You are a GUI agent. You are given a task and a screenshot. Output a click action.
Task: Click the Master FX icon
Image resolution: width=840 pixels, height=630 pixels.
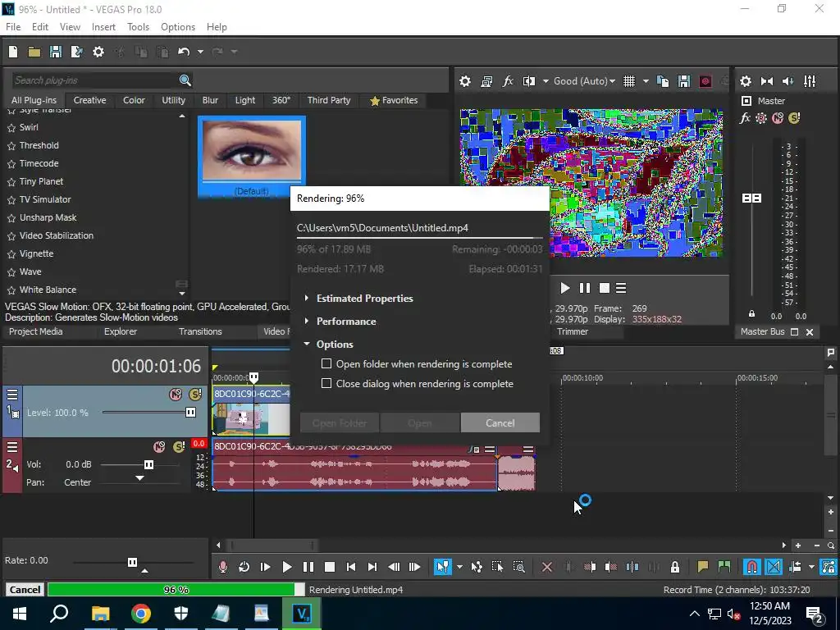pyautogui.click(x=745, y=118)
